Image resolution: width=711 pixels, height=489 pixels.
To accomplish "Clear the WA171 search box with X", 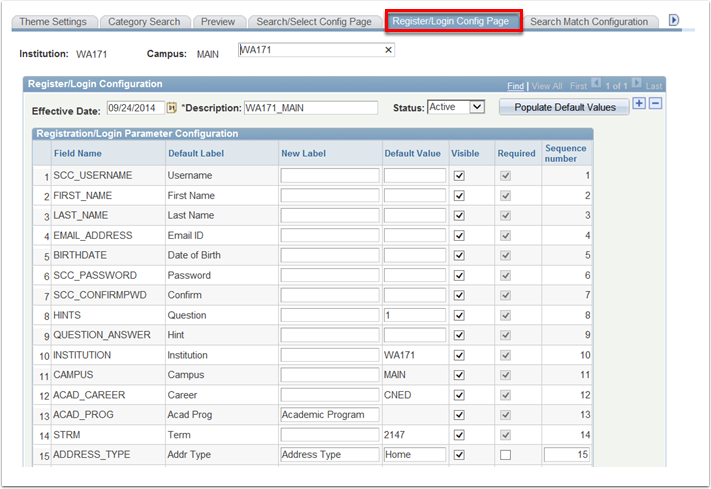I will pyautogui.click(x=388, y=50).
